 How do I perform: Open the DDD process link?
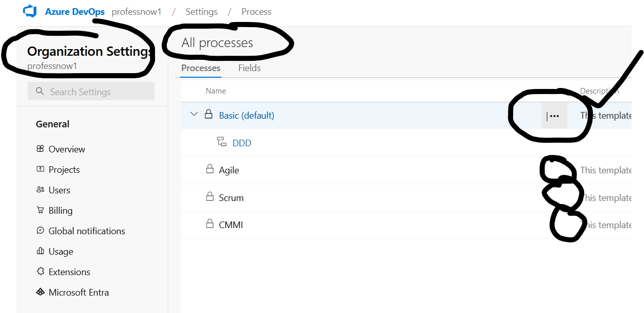point(242,143)
